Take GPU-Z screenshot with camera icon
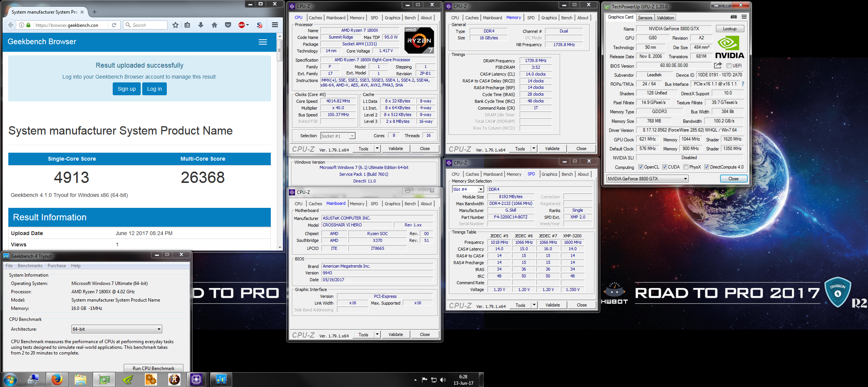 (733, 17)
